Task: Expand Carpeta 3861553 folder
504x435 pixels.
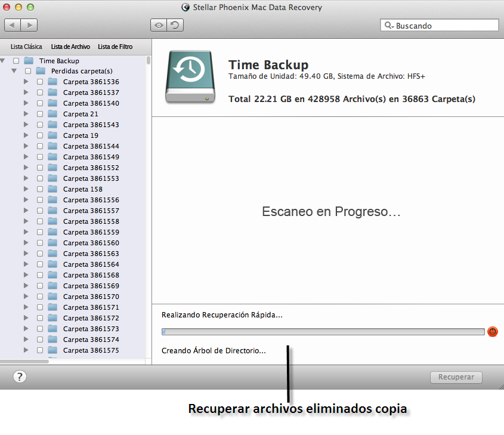Action: [26, 178]
